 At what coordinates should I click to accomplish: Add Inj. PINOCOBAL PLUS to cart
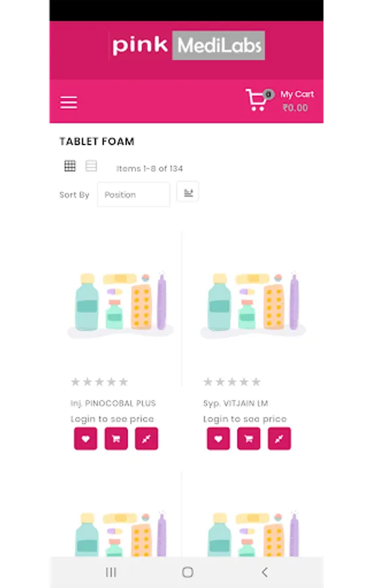116,438
